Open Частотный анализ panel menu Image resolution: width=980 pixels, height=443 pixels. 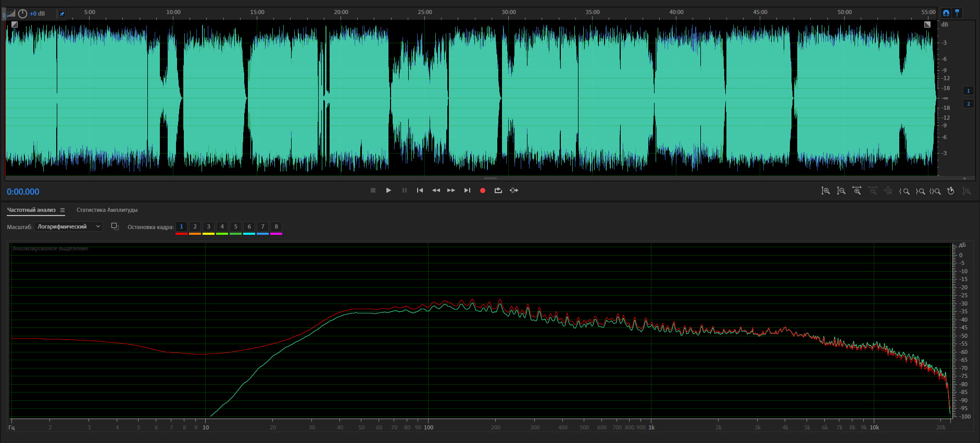[62, 210]
